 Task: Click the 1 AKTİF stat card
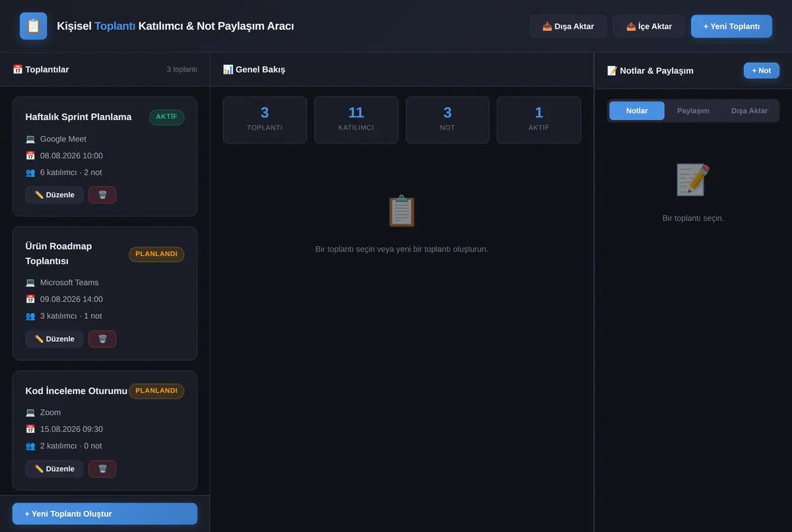[539, 119]
